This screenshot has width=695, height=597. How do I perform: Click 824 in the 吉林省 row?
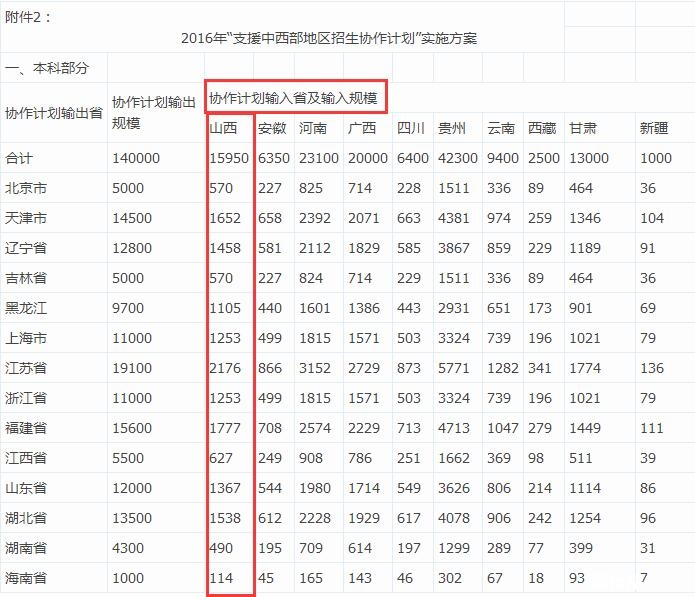[311, 278]
